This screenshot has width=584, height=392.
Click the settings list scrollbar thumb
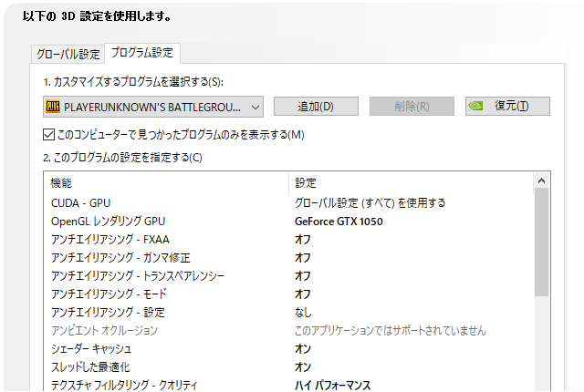(541, 242)
